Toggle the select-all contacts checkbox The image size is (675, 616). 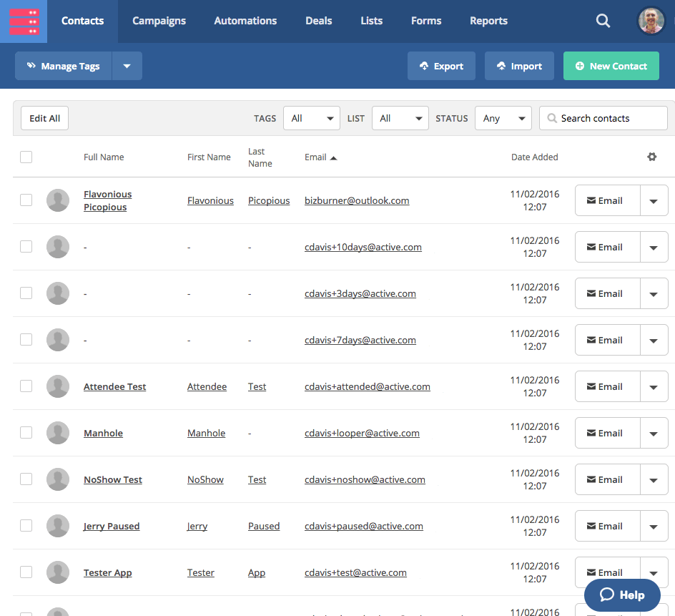click(x=26, y=157)
